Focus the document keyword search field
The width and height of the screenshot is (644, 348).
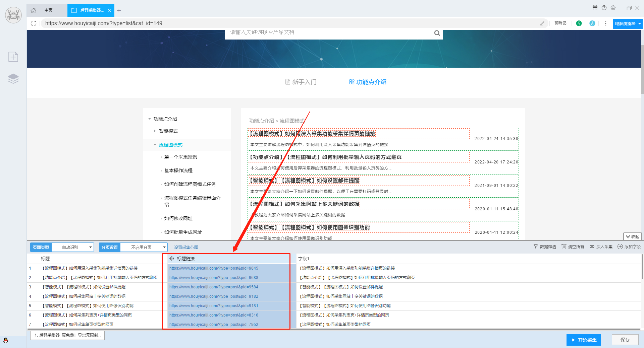tap(329, 33)
